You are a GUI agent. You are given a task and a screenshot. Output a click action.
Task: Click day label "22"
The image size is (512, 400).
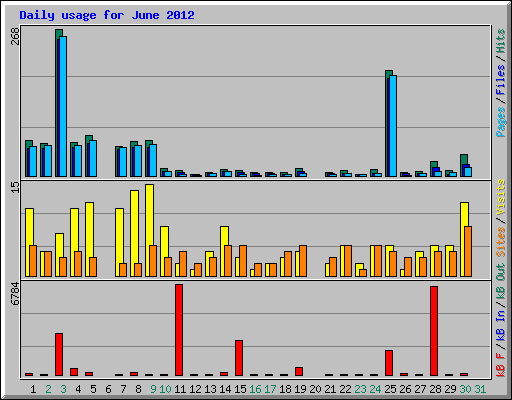(345, 389)
